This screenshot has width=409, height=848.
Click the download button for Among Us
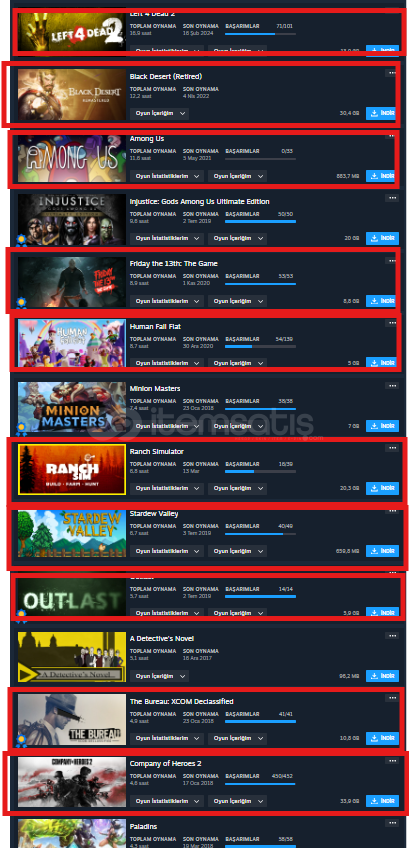(x=381, y=176)
